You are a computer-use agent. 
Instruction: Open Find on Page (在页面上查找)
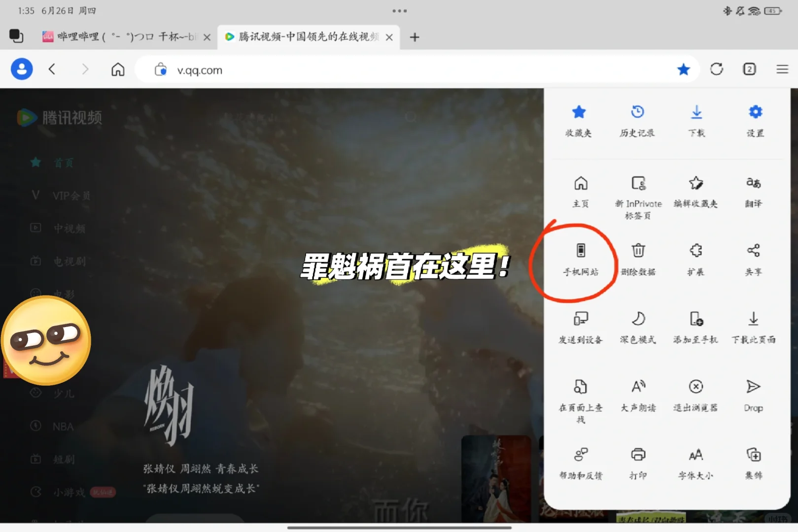coord(581,401)
